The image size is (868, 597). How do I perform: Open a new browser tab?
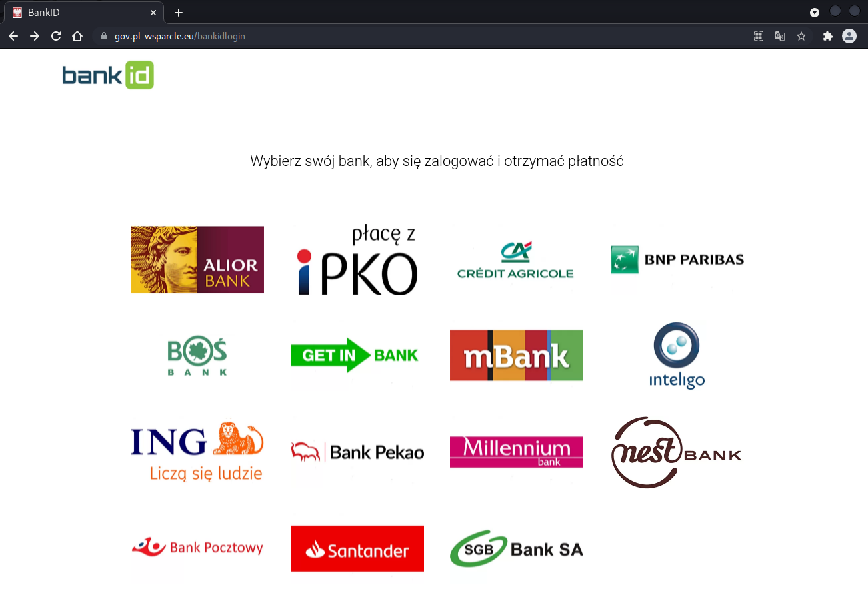[x=179, y=13]
